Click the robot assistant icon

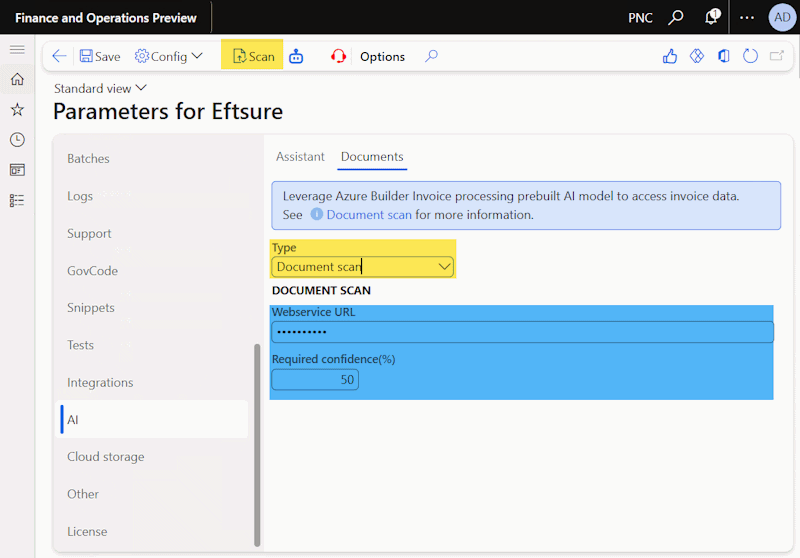(x=296, y=56)
